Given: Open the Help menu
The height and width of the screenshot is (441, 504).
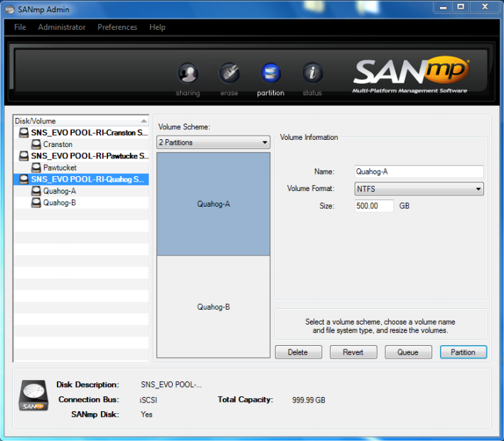Looking at the screenshot, I should 158,27.
